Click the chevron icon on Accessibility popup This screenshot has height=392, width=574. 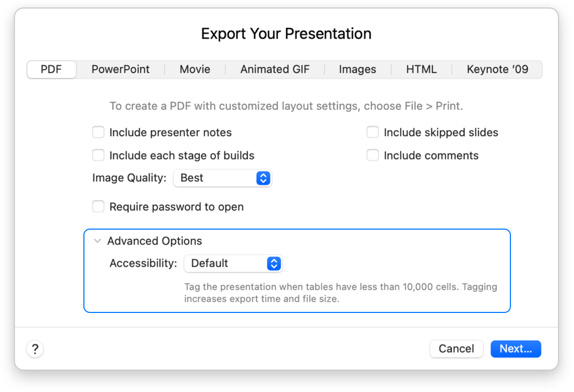[x=273, y=263]
